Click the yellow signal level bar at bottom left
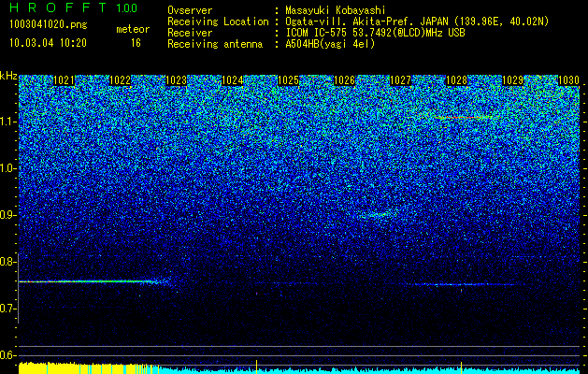 point(88,368)
